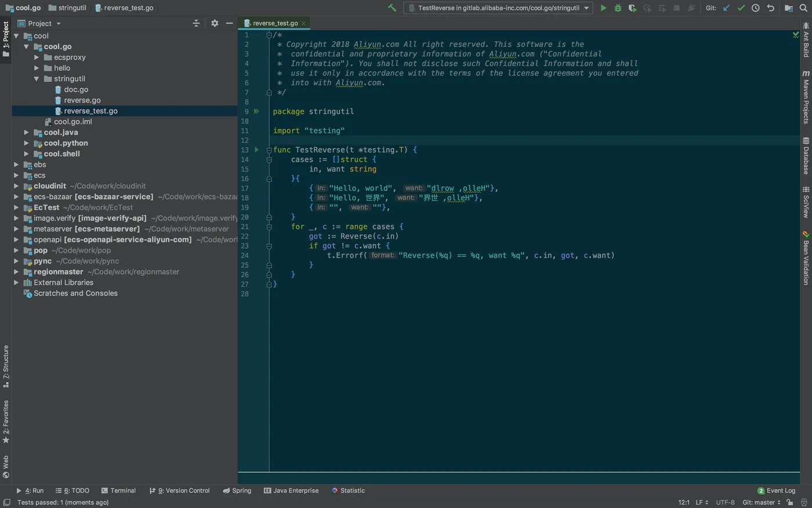This screenshot has height=508, width=812.
Task: Open the Spring tool window
Action: (x=237, y=491)
